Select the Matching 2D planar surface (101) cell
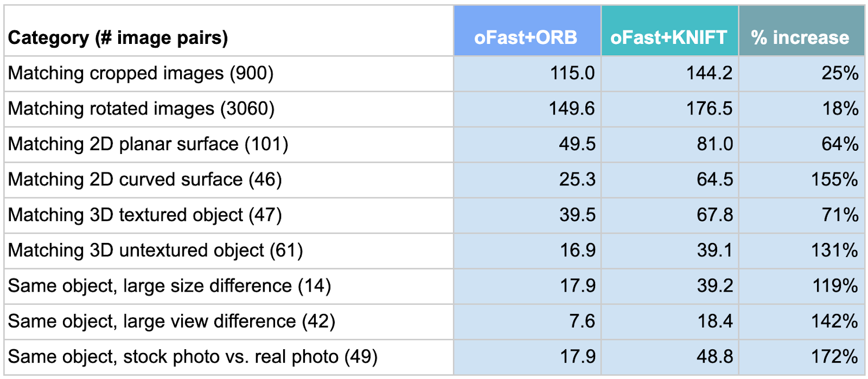The image size is (868, 379). point(148,144)
